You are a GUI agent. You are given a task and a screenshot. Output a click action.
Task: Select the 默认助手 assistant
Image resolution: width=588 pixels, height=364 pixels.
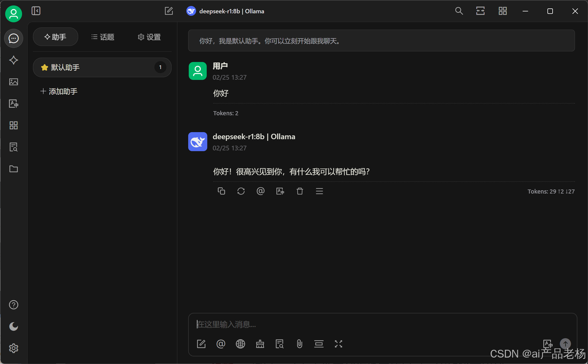pos(102,67)
